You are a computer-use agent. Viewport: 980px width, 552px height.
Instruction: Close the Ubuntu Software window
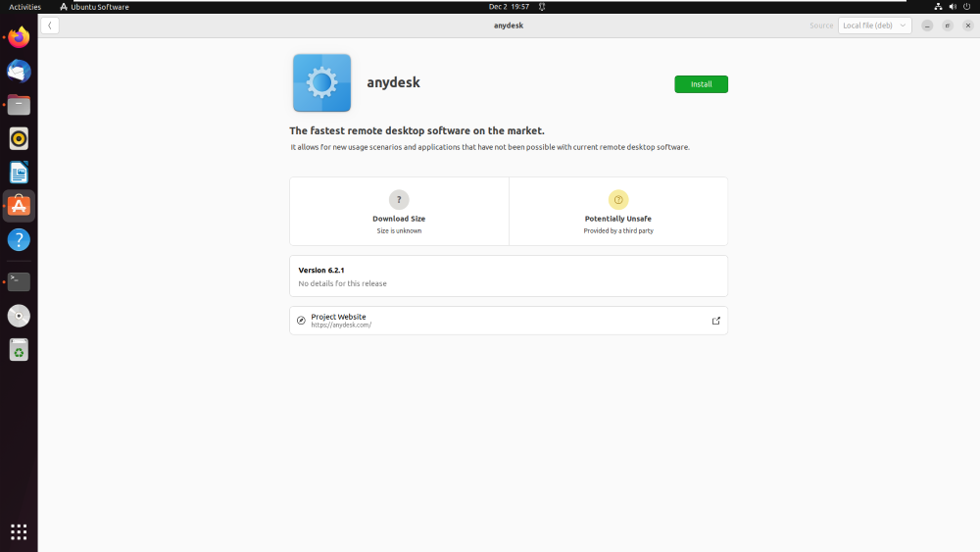coord(967,25)
